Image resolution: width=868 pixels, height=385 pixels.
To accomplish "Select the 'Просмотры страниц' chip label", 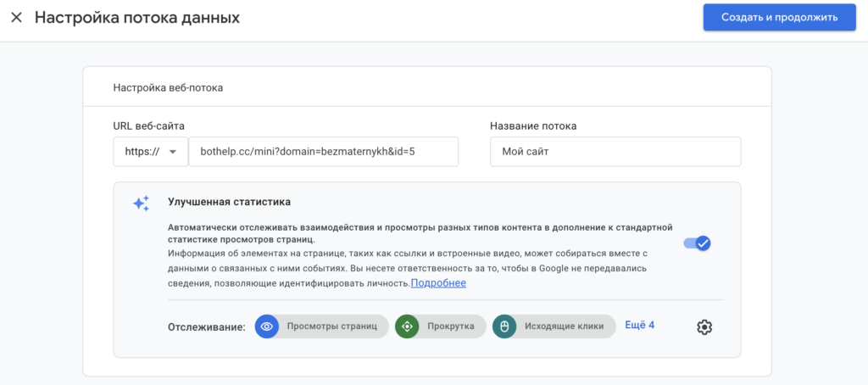I will point(331,326).
